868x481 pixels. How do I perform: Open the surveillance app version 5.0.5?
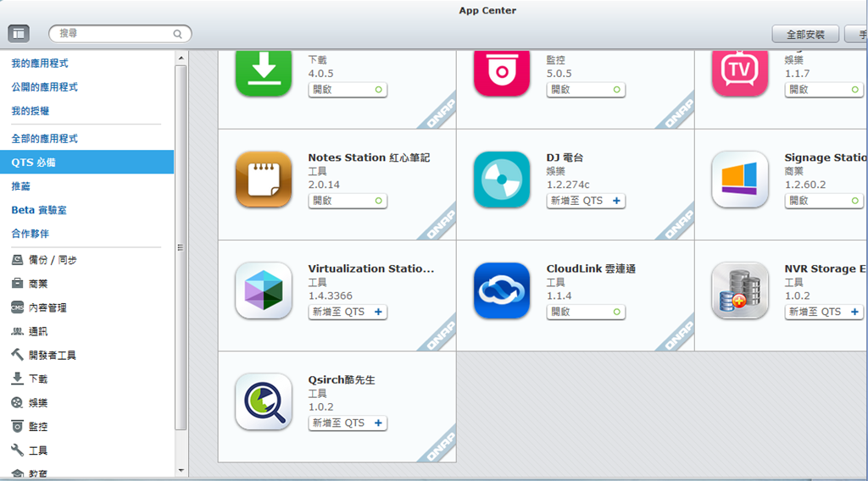(586, 90)
